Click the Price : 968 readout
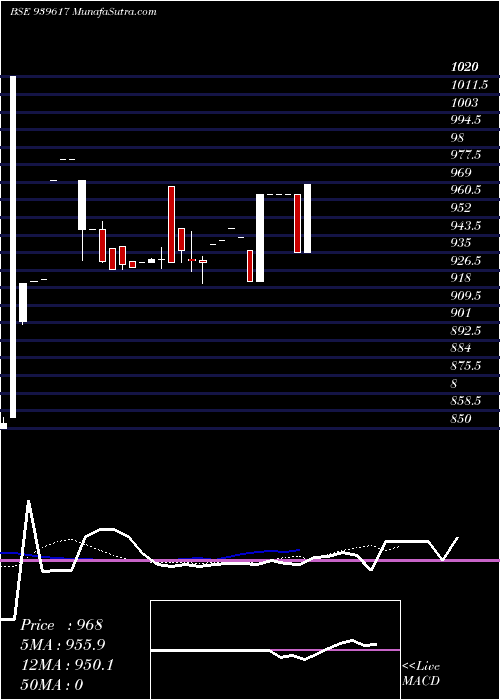The height and width of the screenshot is (700, 500). click(62, 625)
